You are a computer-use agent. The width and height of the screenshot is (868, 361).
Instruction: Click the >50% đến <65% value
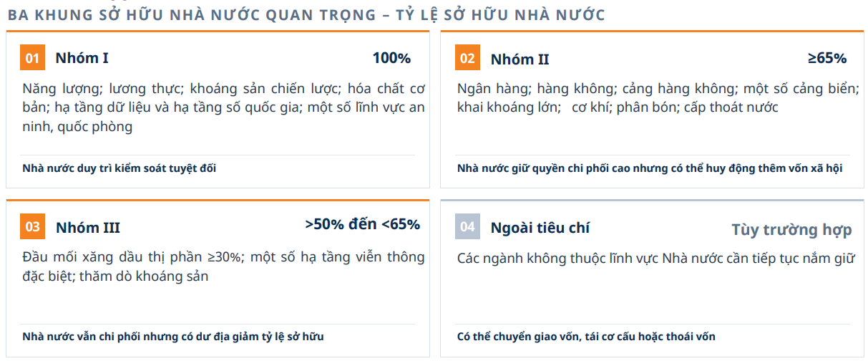click(x=363, y=224)
